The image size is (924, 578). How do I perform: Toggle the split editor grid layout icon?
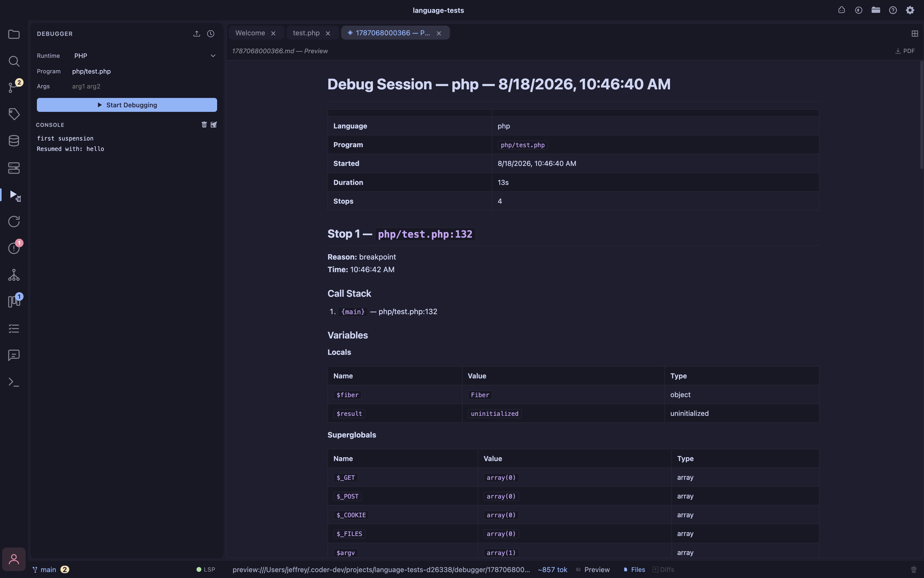pos(915,34)
